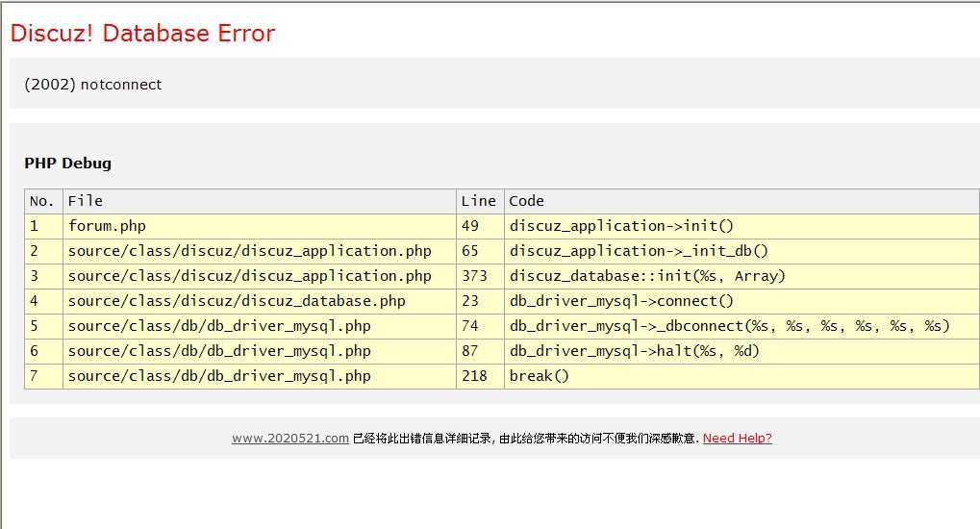The image size is (980, 529).
Task: Select the db_driver_mysql->halt(%s, %d) cell
Action: coord(741,351)
